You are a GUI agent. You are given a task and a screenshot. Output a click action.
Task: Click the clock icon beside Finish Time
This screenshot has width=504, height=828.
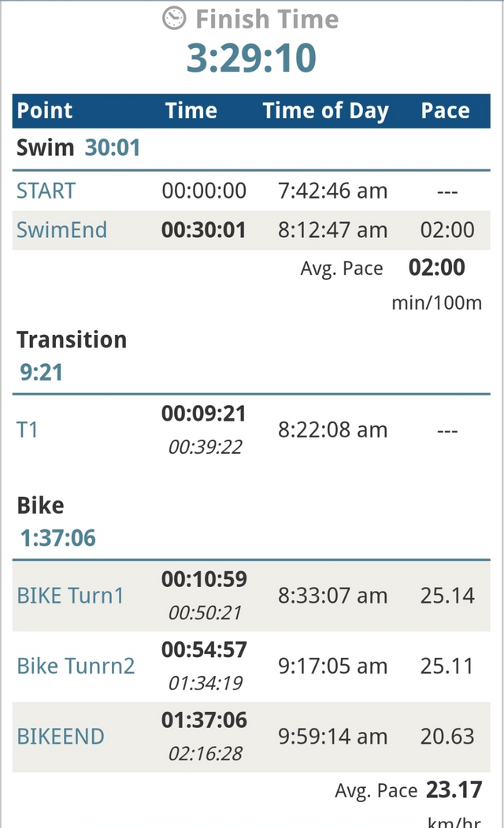point(174,18)
